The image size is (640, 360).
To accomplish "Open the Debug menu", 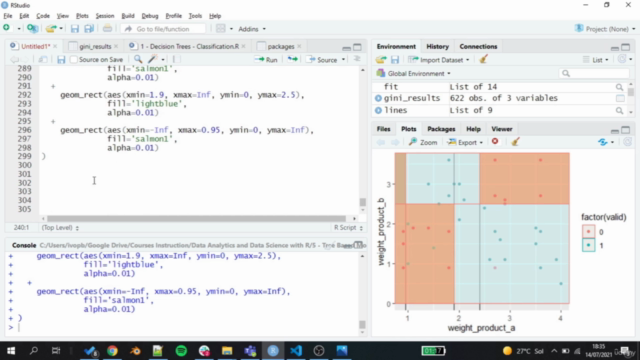I will (x=150, y=16).
